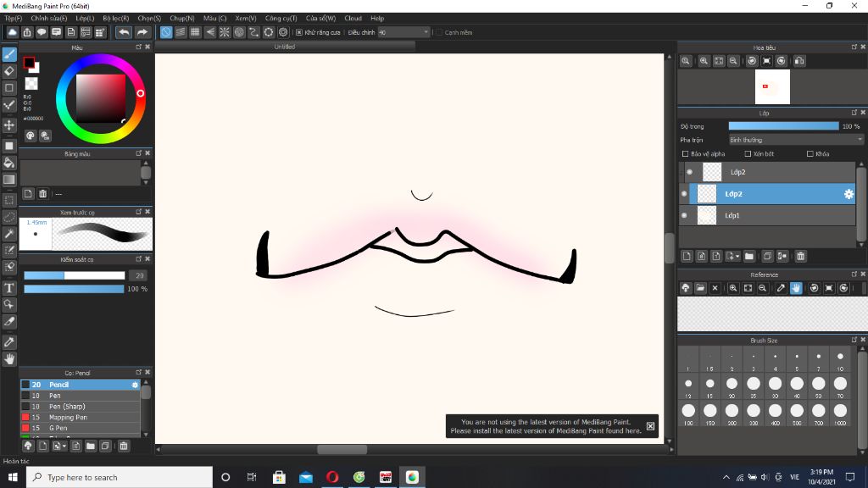Screen dimensions: 868x488
Task: Open the Bộ lọc(R) menu
Action: pyautogui.click(x=115, y=19)
